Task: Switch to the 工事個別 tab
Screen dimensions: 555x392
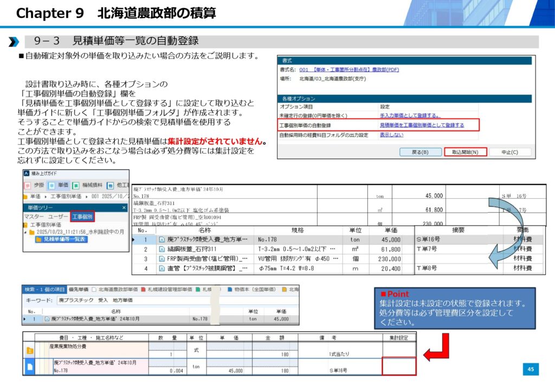Action: tap(83, 217)
